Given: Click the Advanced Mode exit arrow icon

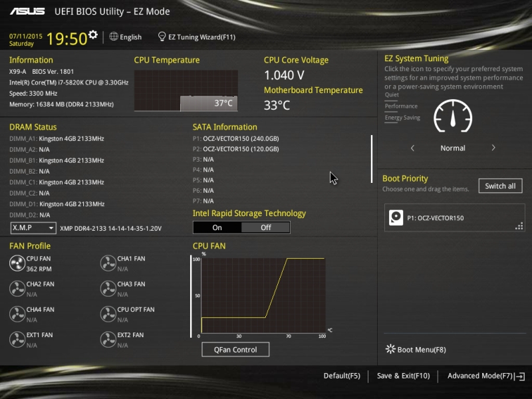Looking at the screenshot, I should coord(520,376).
